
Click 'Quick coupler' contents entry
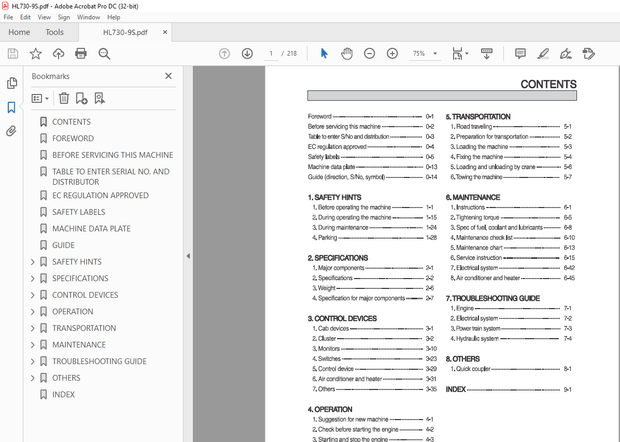(x=473, y=369)
